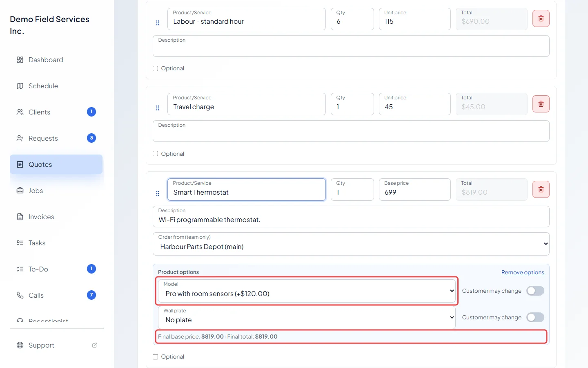Click the Invoices document icon

click(x=20, y=217)
